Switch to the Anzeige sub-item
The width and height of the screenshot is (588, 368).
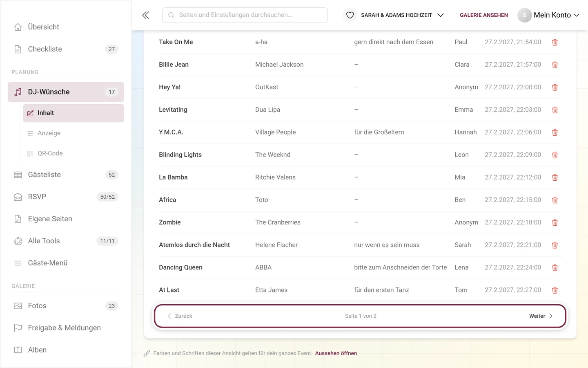point(73,133)
